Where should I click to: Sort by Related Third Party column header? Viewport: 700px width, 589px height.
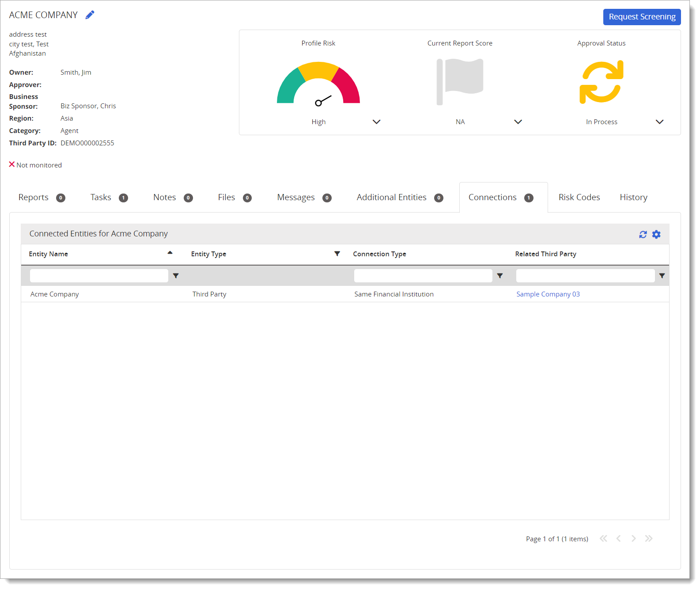pos(545,254)
